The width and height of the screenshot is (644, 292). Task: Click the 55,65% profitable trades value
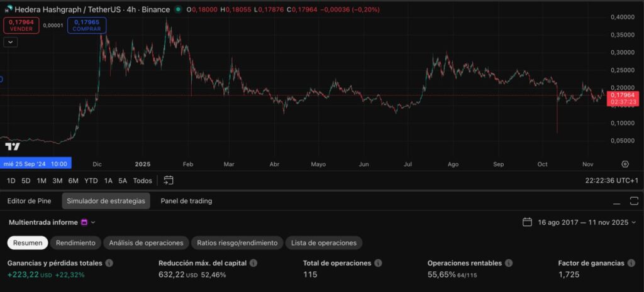tap(441, 275)
